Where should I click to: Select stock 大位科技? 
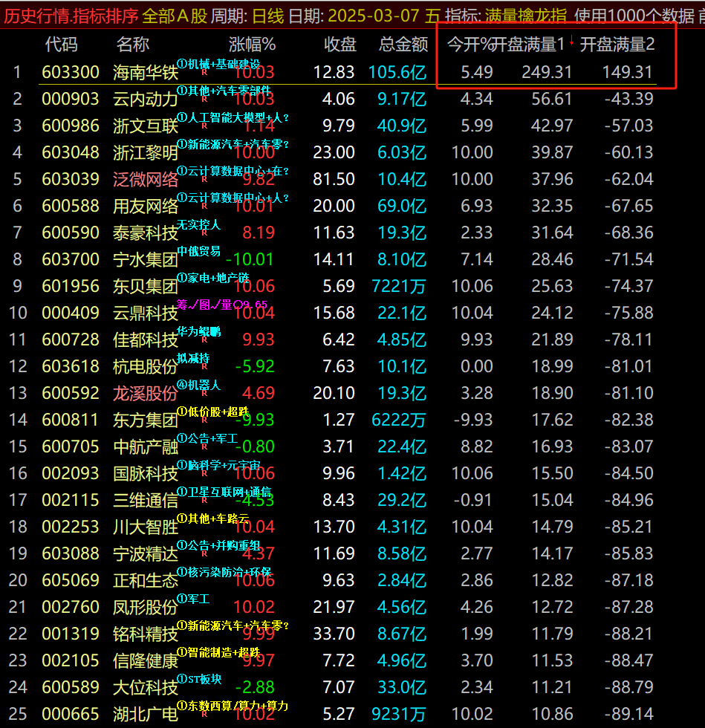[x=146, y=688]
